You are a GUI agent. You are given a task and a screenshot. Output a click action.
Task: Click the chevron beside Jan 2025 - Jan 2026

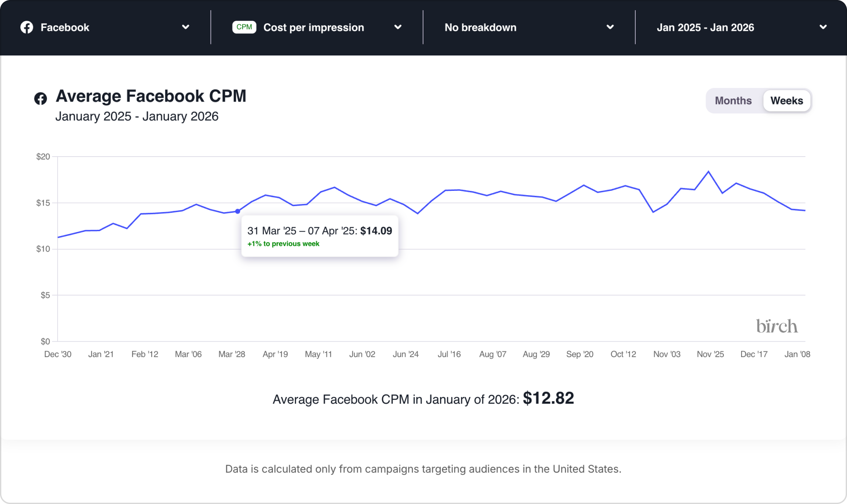pyautogui.click(x=823, y=27)
